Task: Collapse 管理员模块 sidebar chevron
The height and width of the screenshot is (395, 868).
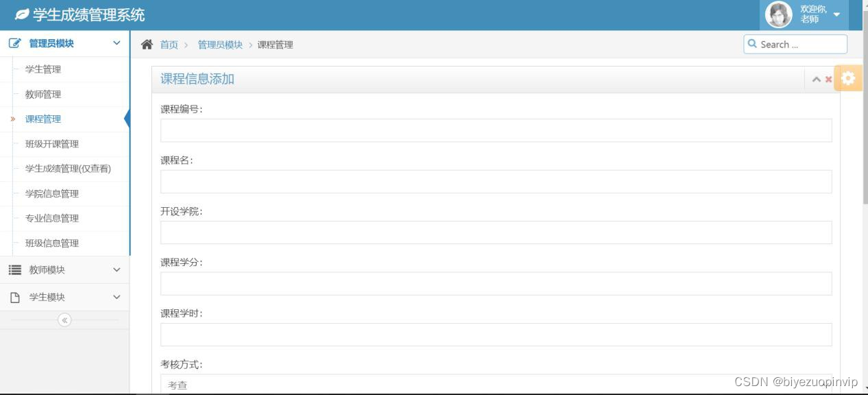Action: [116, 43]
